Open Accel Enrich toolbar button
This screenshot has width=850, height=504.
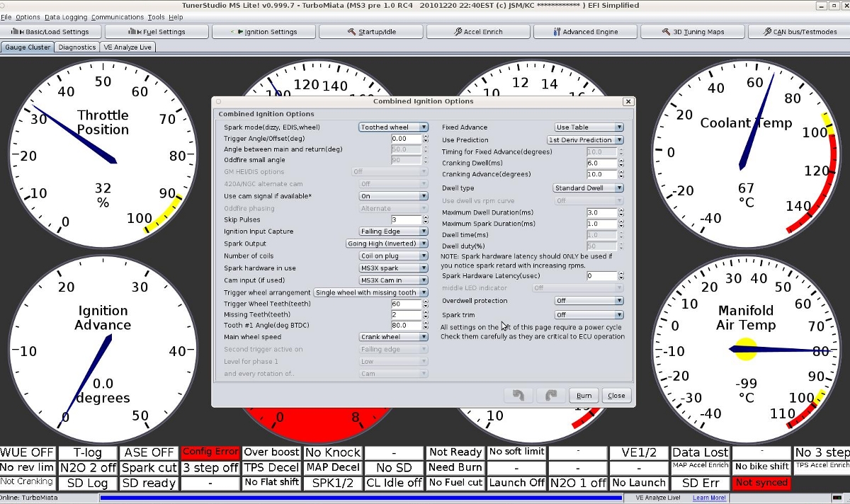(479, 32)
